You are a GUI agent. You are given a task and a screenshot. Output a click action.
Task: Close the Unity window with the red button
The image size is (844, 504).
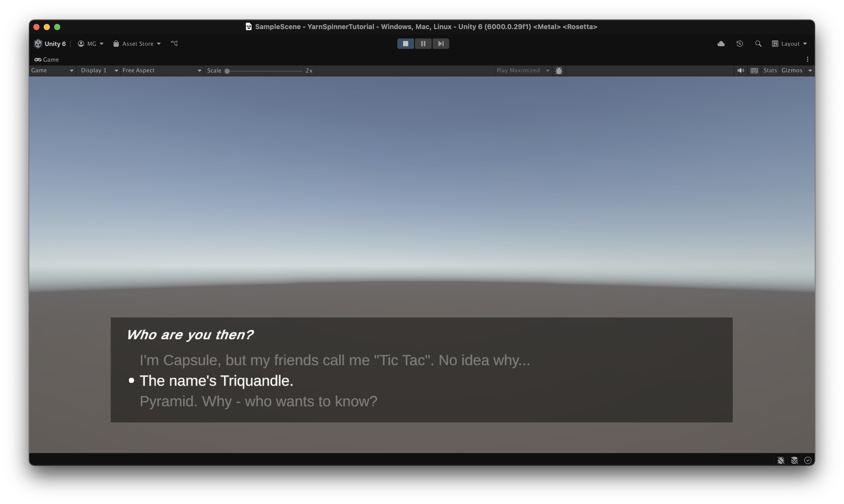(x=36, y=27)
